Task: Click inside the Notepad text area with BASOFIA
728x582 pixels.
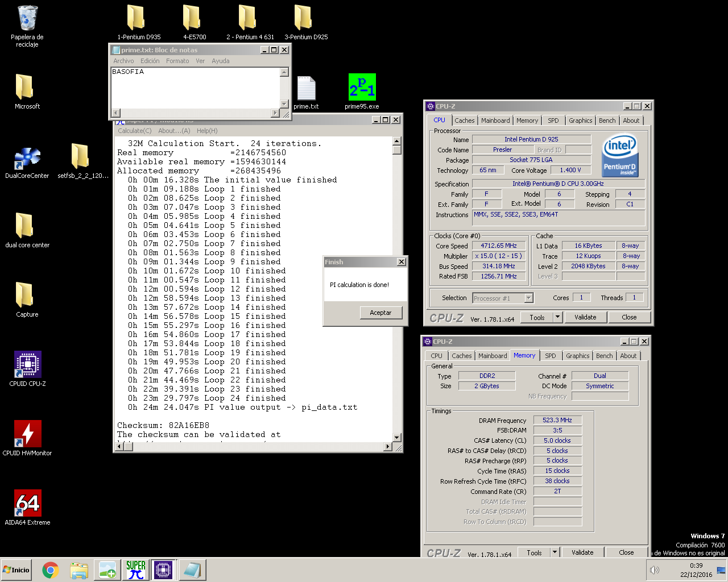Action: [195, 88]
